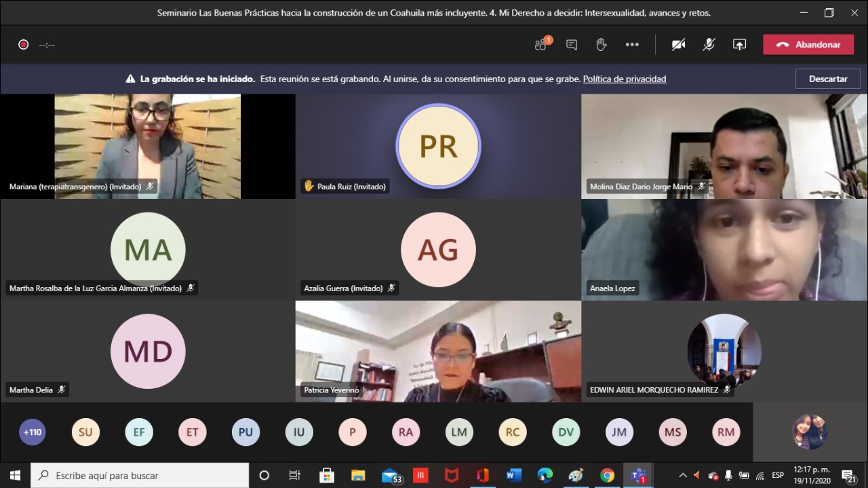Screen dimensions: 868x488
Task: Toggle system volume speaker icon
Action: pyautogui.click(x=697, y=476)
